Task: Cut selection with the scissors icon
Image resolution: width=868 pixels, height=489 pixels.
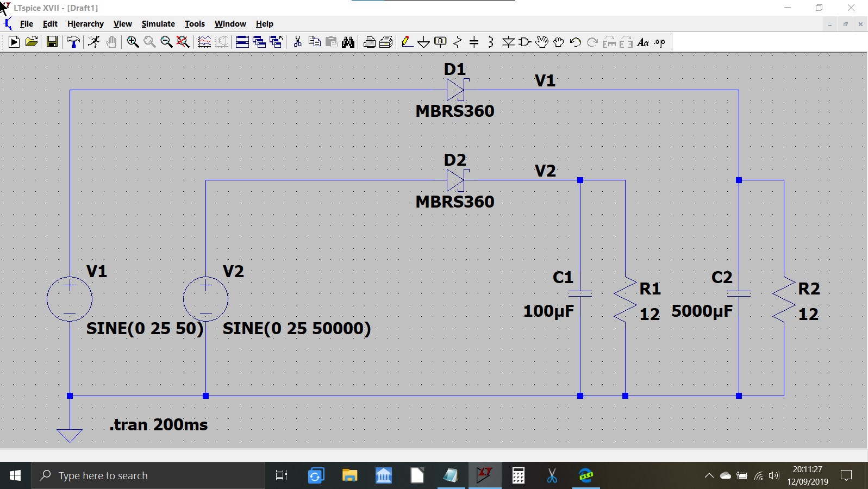Action: click(297, 42)
